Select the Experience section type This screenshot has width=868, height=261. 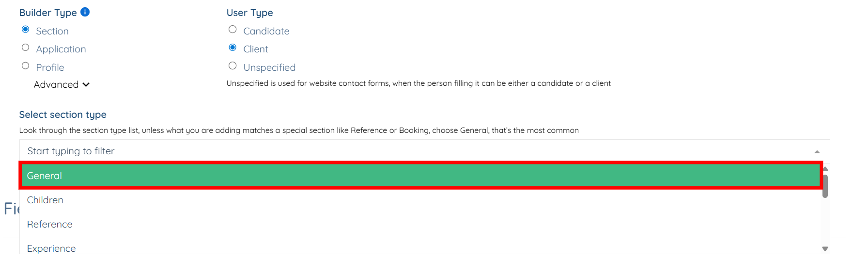point(51,248)
